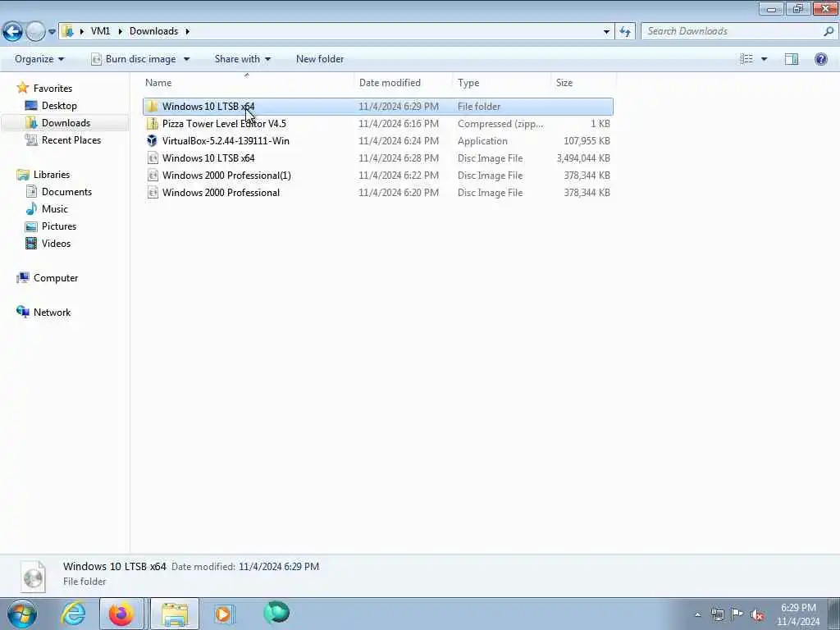This screenshot has height=630, width=840.
Task: Open the recent pages dropdown arrow
Action: tap(52, 32)
